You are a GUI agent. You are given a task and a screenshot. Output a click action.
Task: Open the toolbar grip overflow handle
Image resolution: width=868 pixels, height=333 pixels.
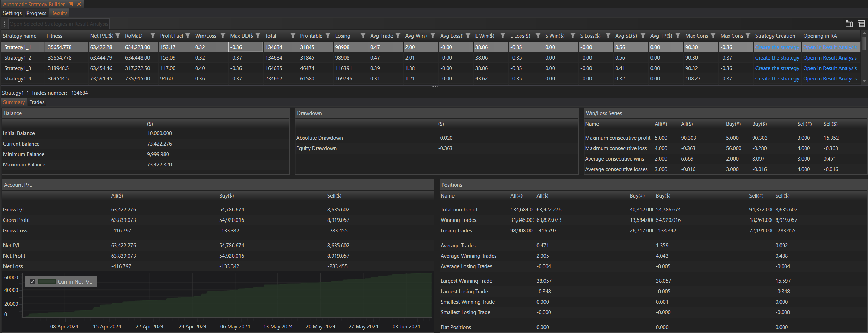[4, 24]
